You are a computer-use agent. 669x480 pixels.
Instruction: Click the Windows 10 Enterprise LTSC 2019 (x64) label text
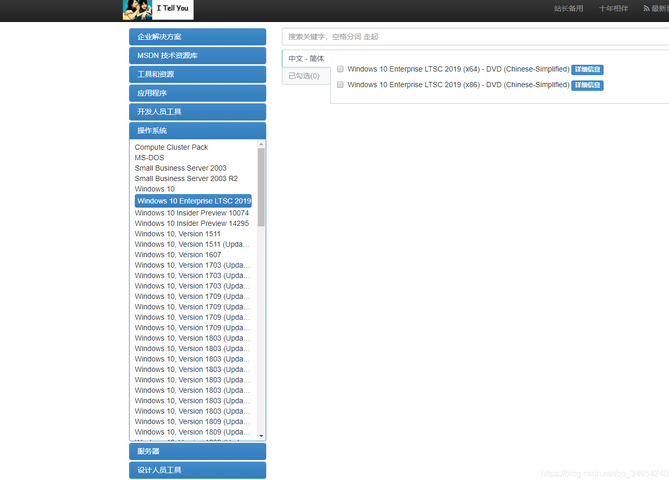pos(458,69)
